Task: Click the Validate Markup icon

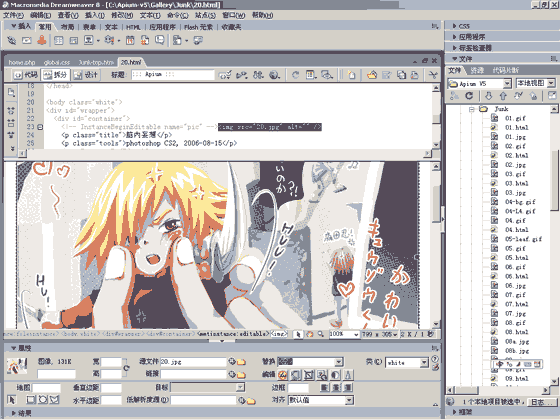Action: (x=225, y=75)
